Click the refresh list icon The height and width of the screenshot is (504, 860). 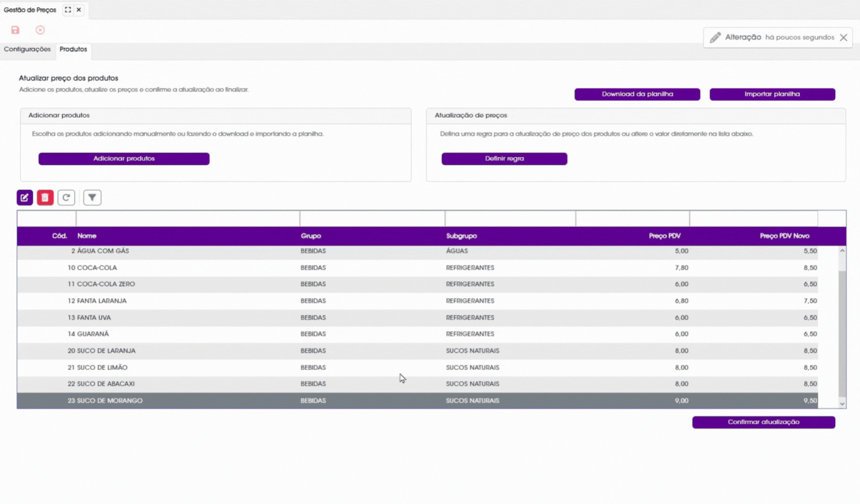(x=66, y=198)
